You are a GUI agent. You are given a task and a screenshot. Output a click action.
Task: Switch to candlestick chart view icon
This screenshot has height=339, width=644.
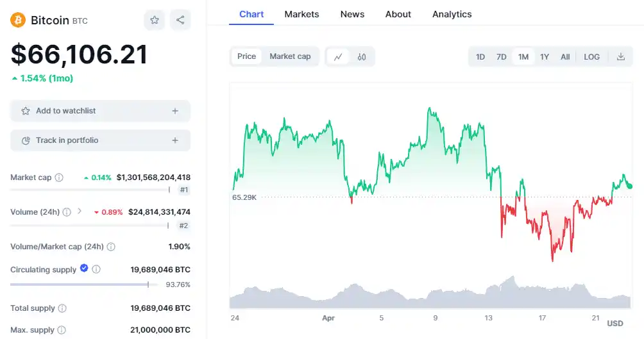click(x=362, y=57)
